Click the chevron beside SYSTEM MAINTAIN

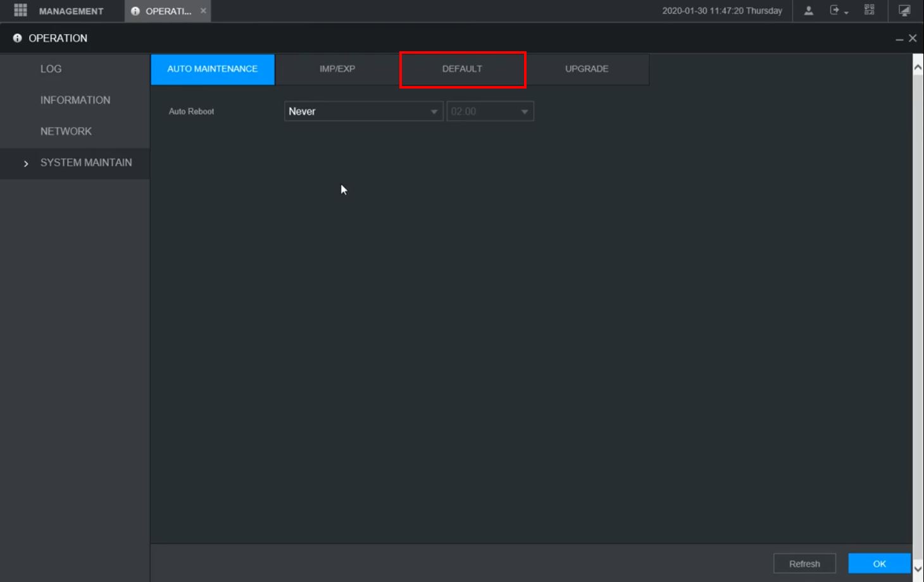click(26, 163)
